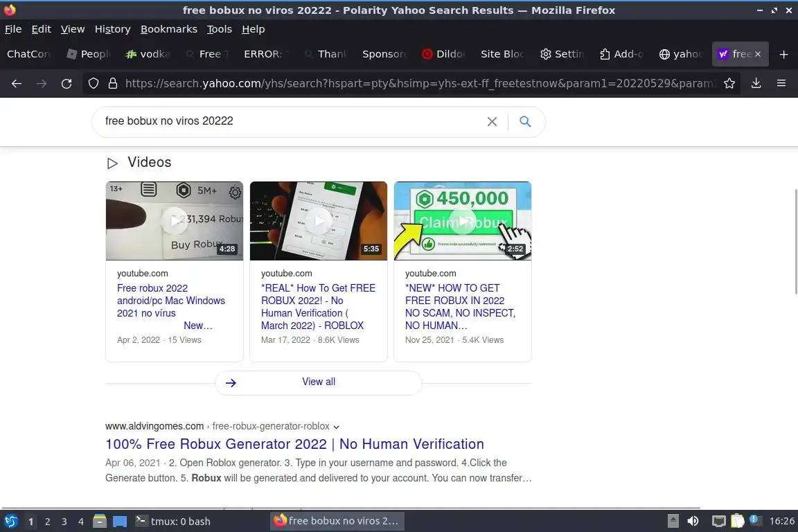Switch to the Dildo tab
The image size is (798, 532).
pos(444,54)
